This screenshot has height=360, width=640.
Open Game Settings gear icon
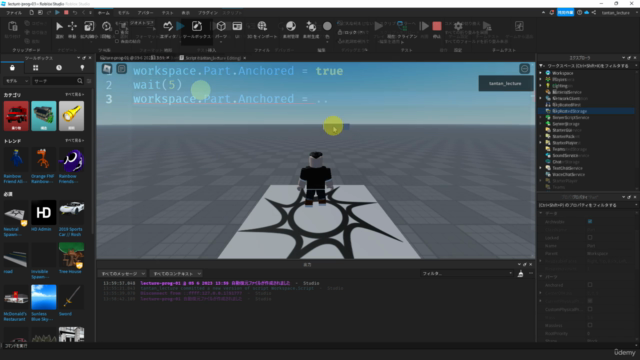(x=458, y=26)
